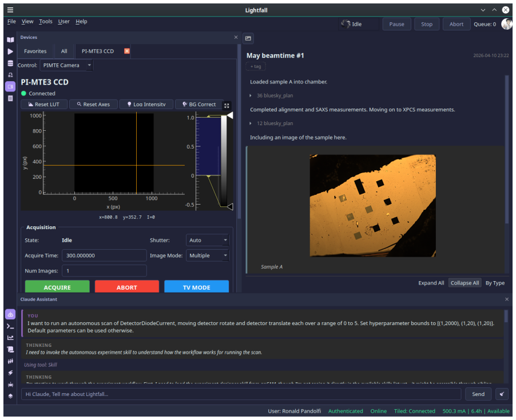Click the fullscreen expand icon beside BG Correct
This screenshot has height=420, width=516.
(227, 106)
